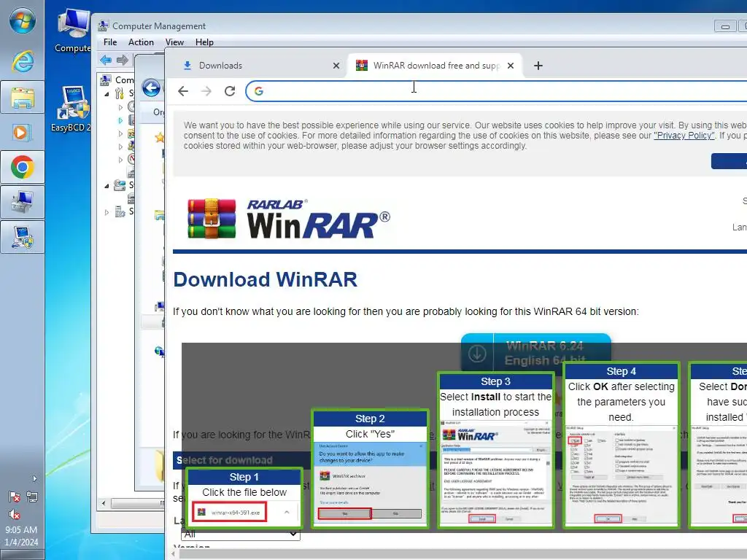Image resolution: width=747 pixels, height=560 pixels.
Task: Select Computer Management root node icon
Action: pyautogui.click(x=106, y=80)
